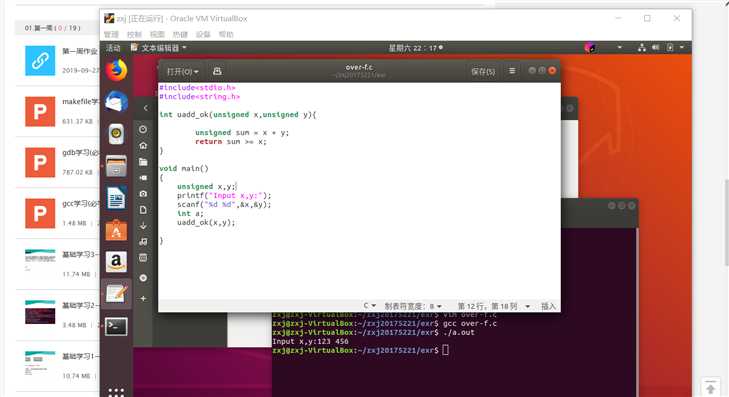Open Rhythmbox speaker icon in dock
The height and width of the screenshot is (397, 729).
click(116, 134)
